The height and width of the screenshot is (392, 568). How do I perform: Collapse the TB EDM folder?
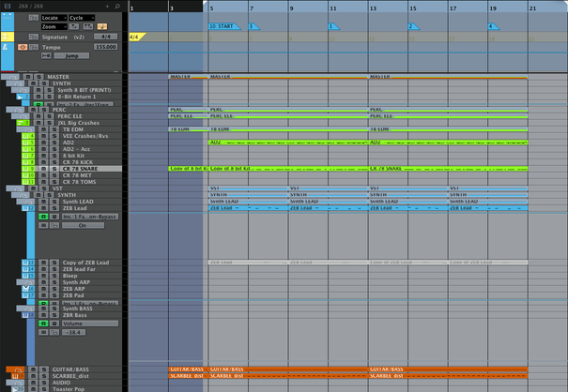coord(26,129)
